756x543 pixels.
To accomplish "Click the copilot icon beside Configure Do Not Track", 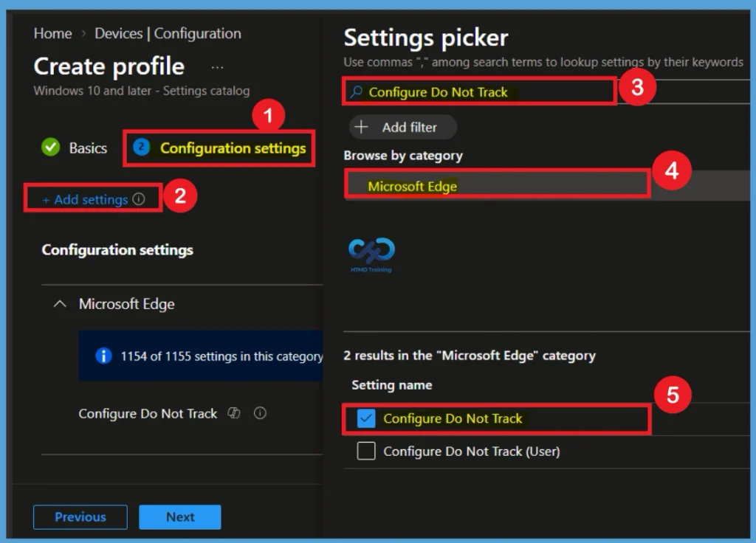I will click(234, 413).
